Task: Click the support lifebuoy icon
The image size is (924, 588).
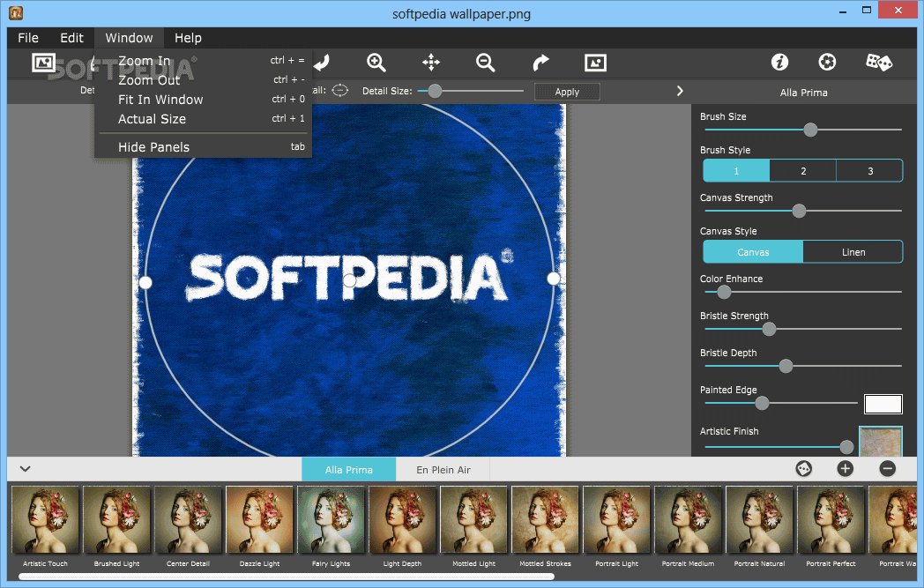Action: click(827, 62)
